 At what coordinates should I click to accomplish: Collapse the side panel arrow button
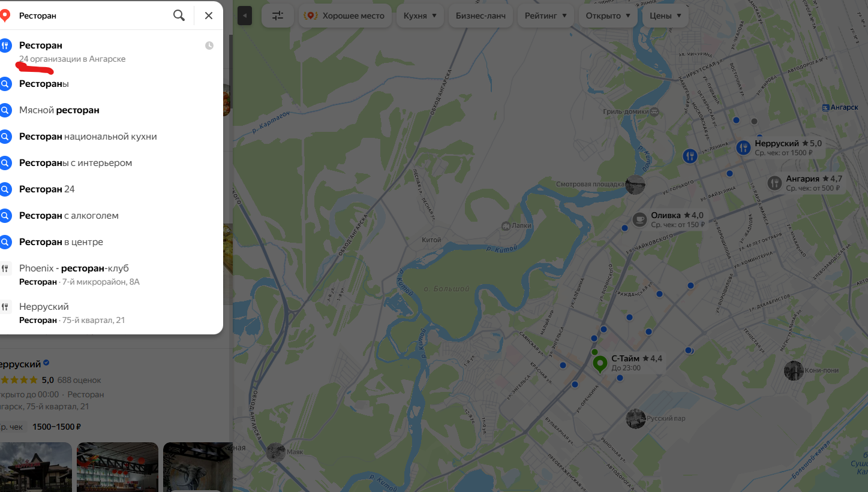(245, 16)
